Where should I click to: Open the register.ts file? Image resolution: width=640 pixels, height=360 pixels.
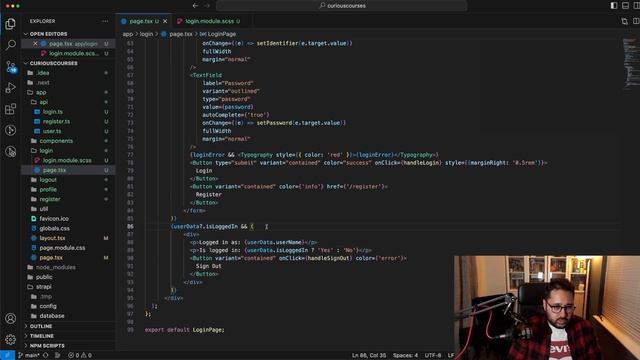click(68, 122)
